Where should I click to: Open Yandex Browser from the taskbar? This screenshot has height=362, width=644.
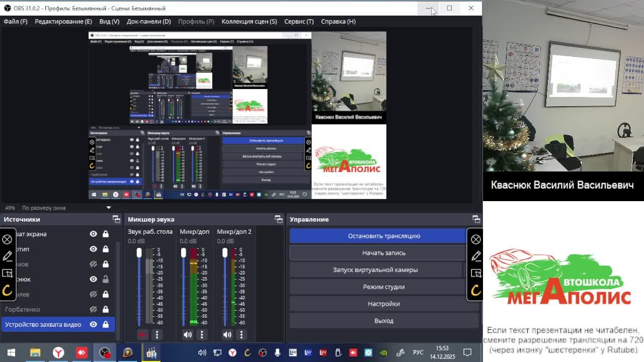click(x=59, y=352)
